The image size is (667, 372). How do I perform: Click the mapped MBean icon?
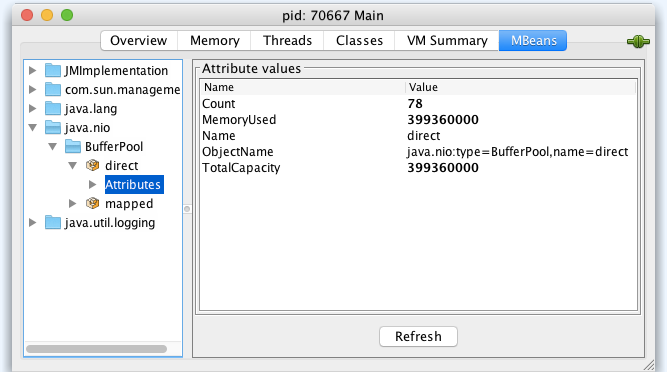tap(92, 203)
